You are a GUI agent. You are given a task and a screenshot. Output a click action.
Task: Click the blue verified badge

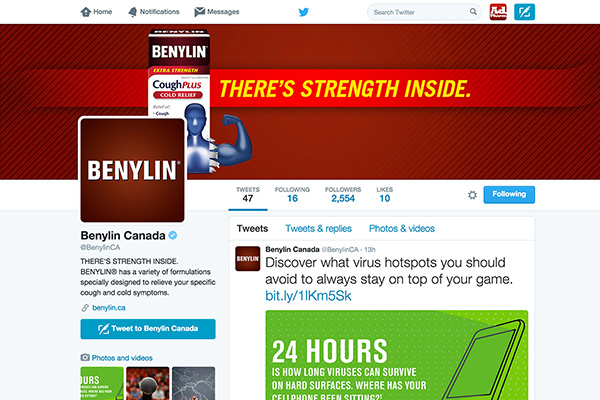click(173, 235)
